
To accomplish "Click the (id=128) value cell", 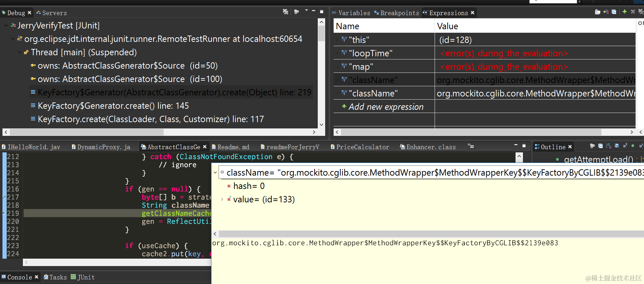I will 455,40.
